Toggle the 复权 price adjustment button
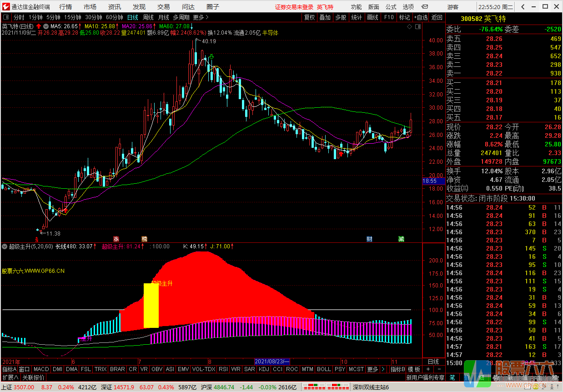The image size is (563, 392). [309, 17]
